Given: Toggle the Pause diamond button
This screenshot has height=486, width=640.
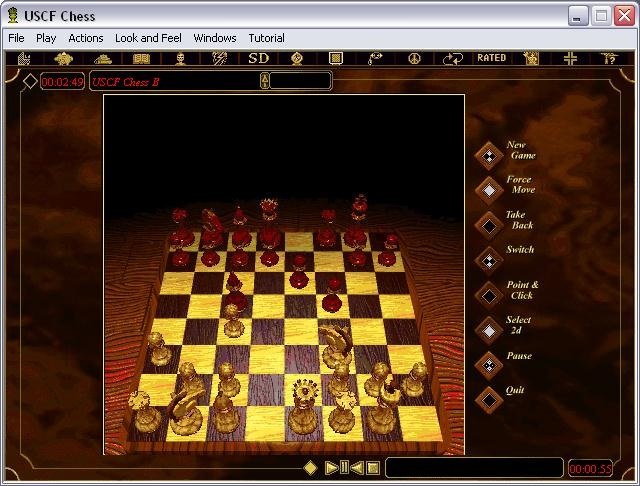Looking at the screenshot, I should [x=488, y=364].
